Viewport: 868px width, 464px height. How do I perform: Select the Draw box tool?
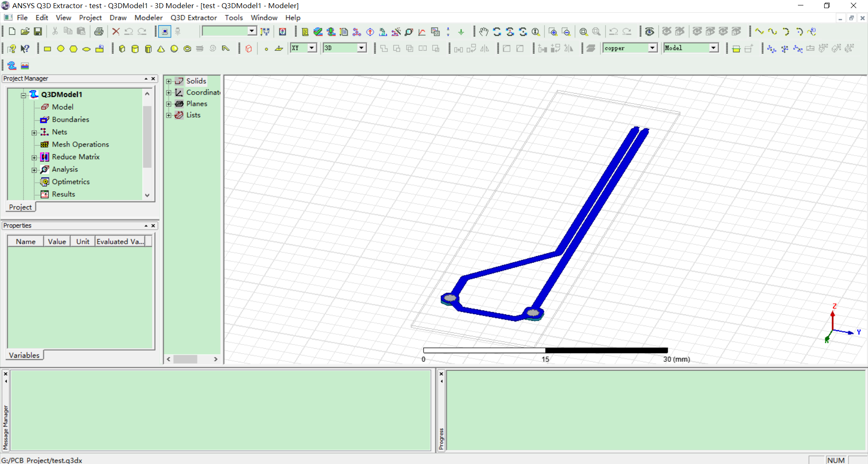[123, 48]
